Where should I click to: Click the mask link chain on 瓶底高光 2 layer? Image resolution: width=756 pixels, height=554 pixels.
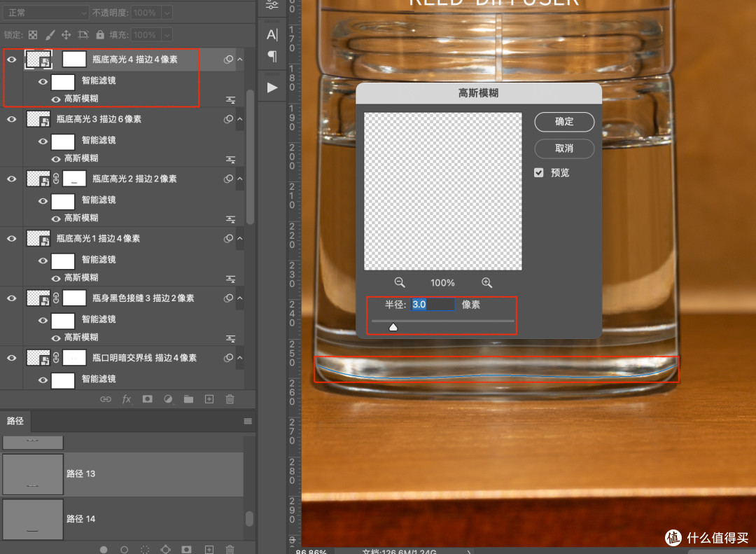pyautogui.click(x=56, y=179)
